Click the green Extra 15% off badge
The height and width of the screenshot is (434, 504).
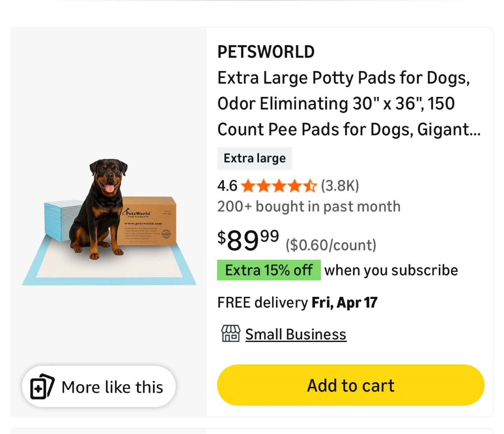269,270
